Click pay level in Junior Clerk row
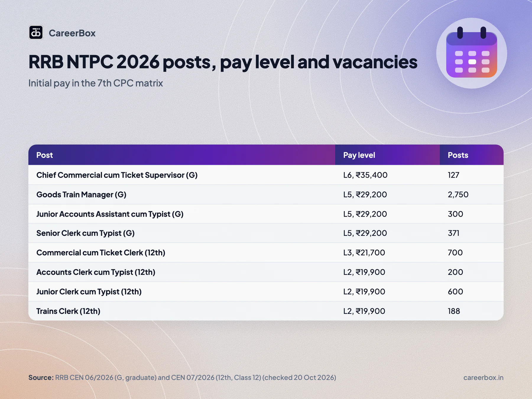The image size is (532, 399). [364, 292]
